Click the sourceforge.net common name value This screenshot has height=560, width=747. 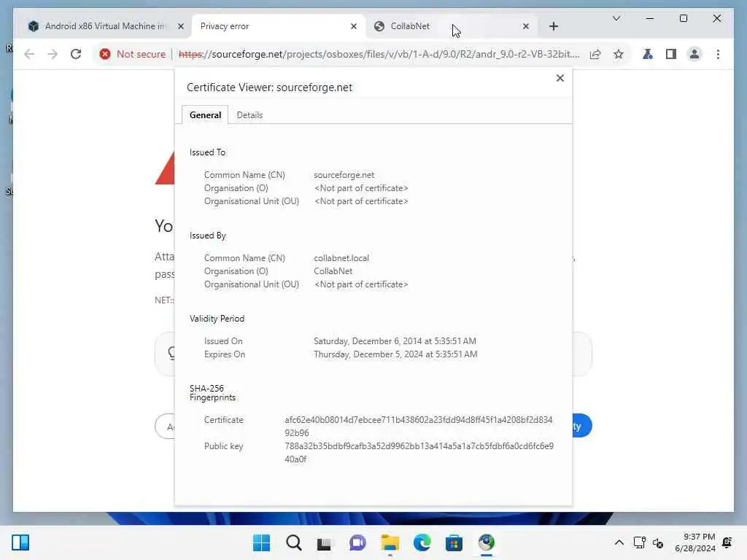tap(344, 175)
